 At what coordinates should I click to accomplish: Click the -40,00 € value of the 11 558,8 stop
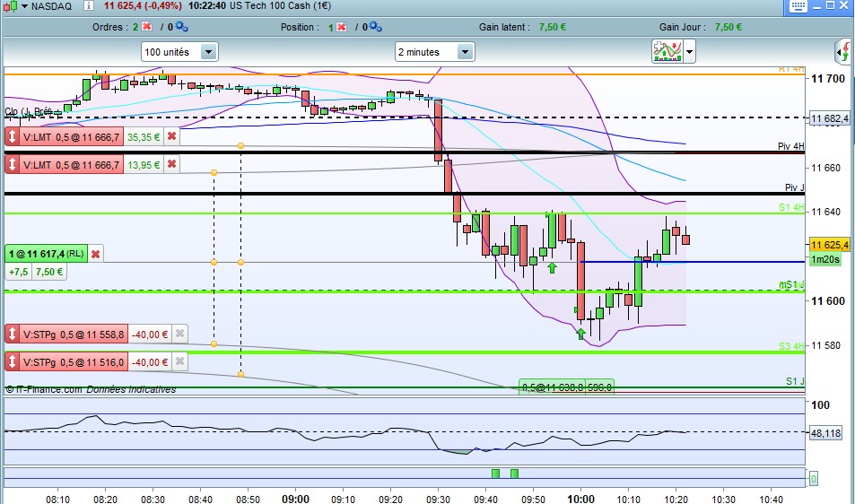point(150,335)
